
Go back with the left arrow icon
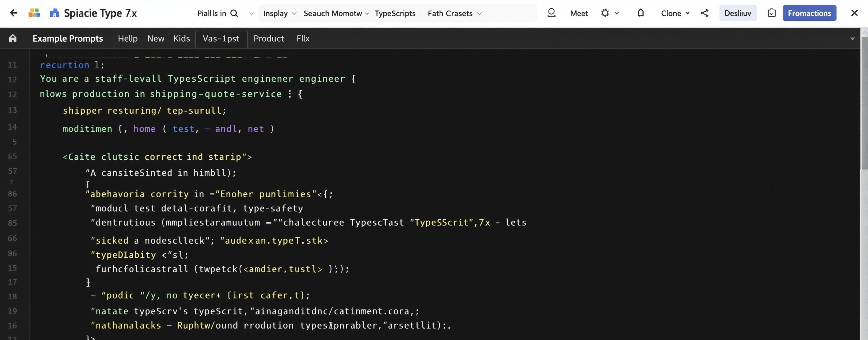coord(14,13)
